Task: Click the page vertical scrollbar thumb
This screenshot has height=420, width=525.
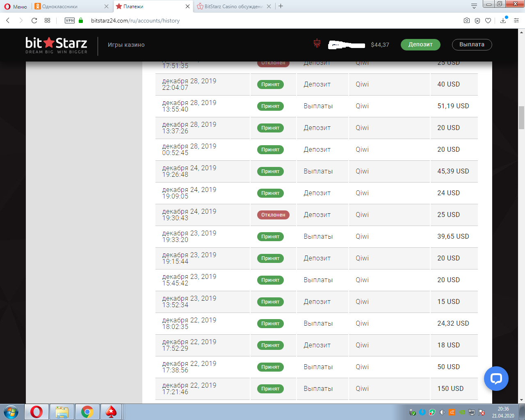Action: pyautogui.click(x=522, y=118)
